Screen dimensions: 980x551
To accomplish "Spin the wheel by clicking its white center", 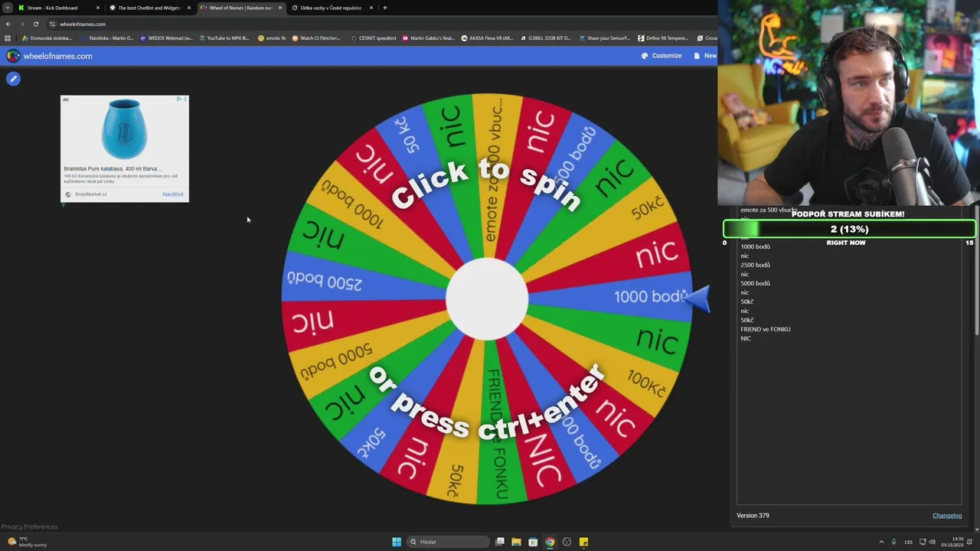I will 487,299.
